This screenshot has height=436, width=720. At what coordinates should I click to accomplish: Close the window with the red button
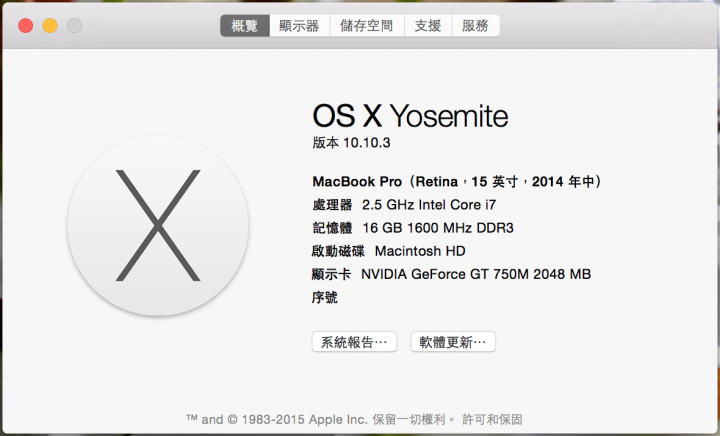click(26, 26)
